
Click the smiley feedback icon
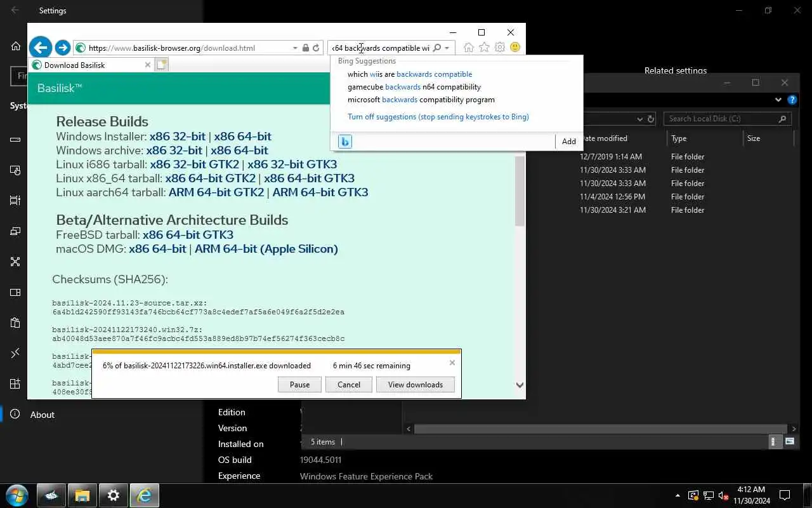click(x=515, y=48)
